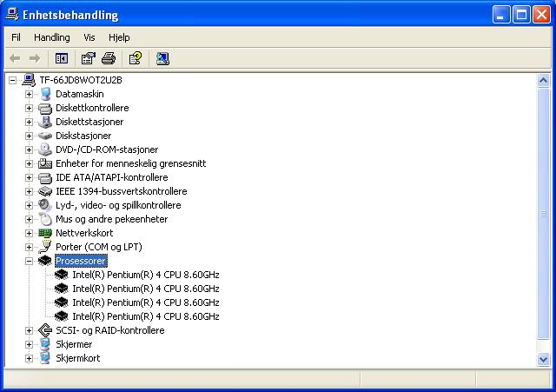This screenshot has width=556, height=392.
Task: Expand the DVD-/CD-ROM-stasjoner node
Action: point(29,149)
